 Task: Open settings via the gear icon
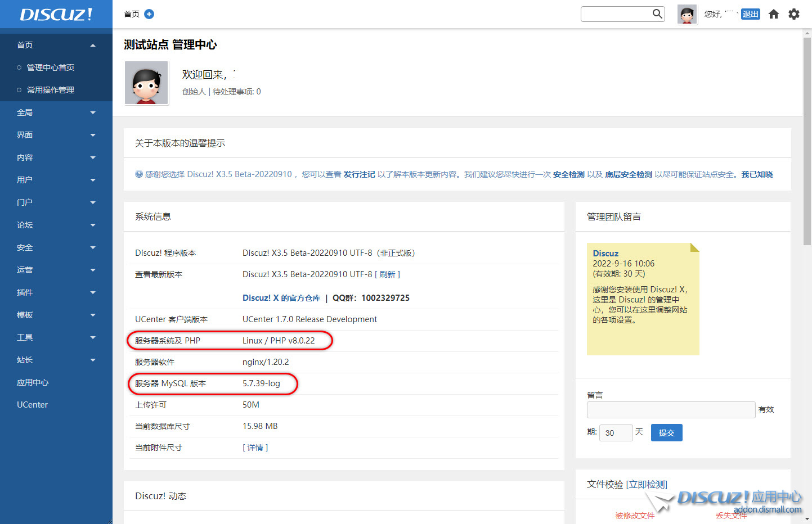coord(794,14)
